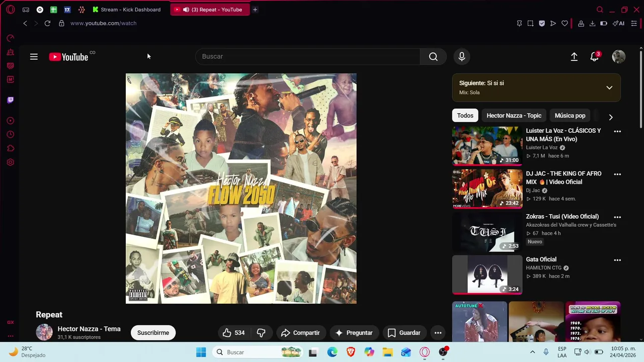Mute the YouTube tab via speaker icon

click(x=186, y=10)
